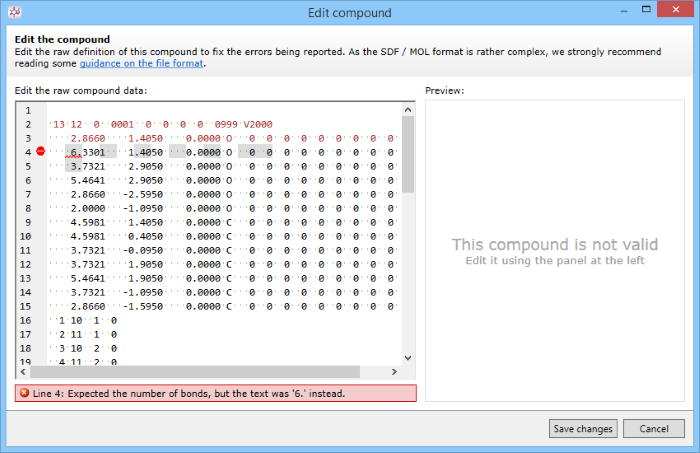Save changes to the compound

583,428
